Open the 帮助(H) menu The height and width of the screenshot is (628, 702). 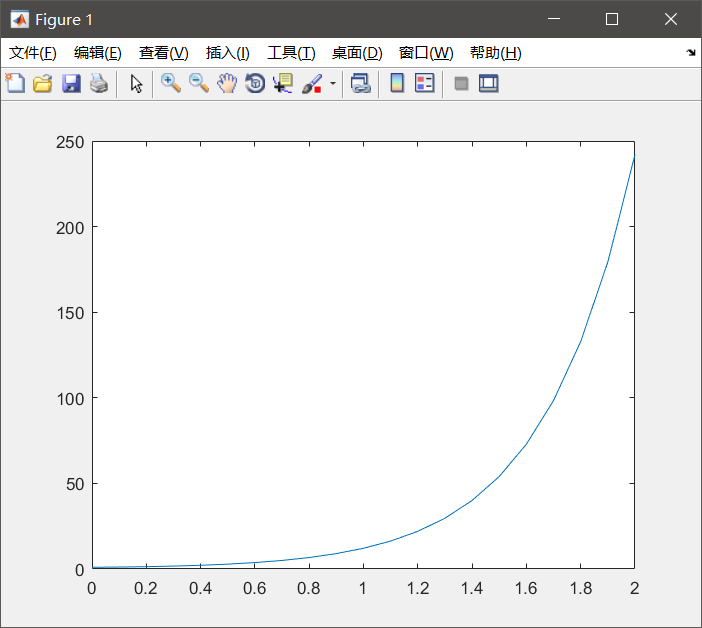coord(496,53)
